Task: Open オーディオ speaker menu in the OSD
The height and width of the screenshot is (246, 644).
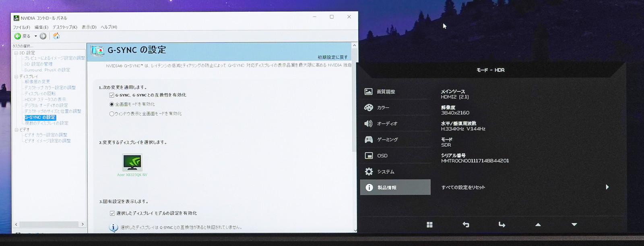Action: (x=395, y=123)
